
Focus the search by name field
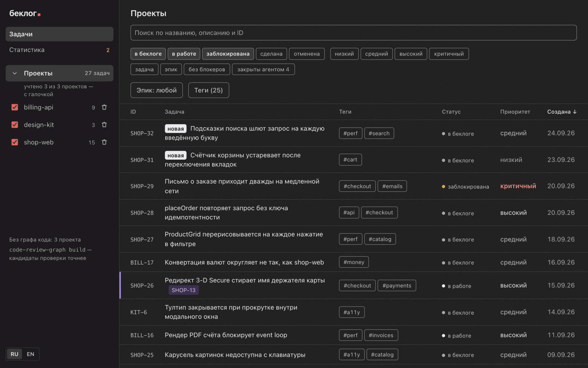[354, 33]
